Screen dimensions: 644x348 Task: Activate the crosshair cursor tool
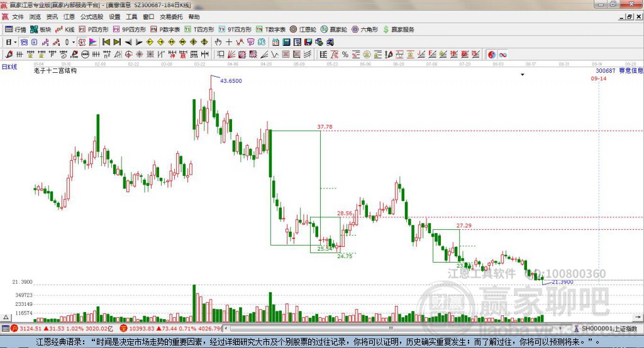229,42
